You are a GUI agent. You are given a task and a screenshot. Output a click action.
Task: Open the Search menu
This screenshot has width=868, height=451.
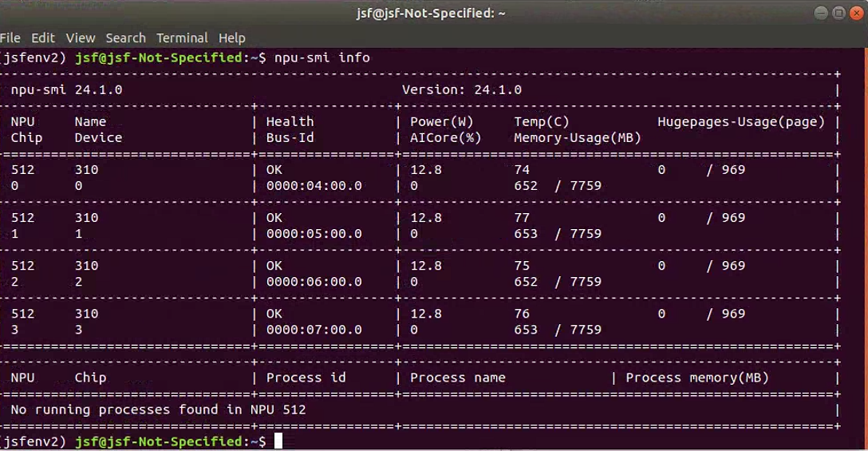[x=126, y=38]
